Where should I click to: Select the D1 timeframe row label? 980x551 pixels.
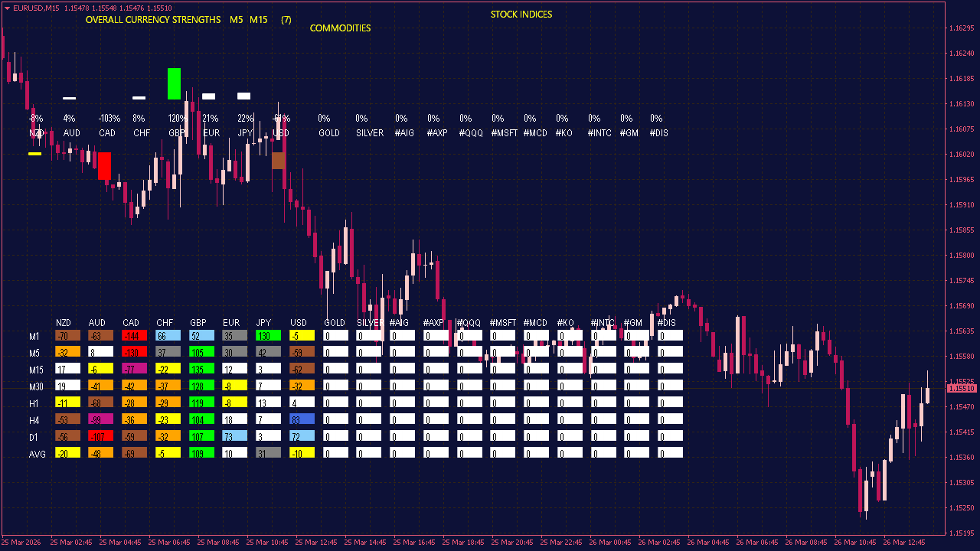tap(34, 437)
